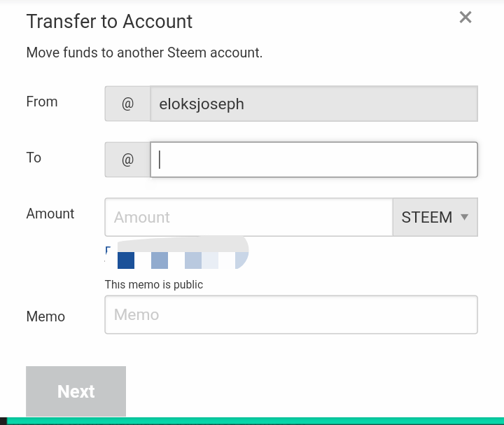Click 'Move funds to another Steem account' text
This screenshot has width=504, height=425.
[144, 53]
